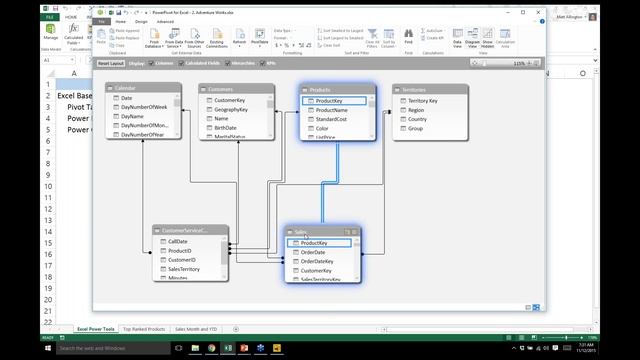Open the Existing Connections dialog
Viewport: 640px width, 360px height.
(217, 38)
